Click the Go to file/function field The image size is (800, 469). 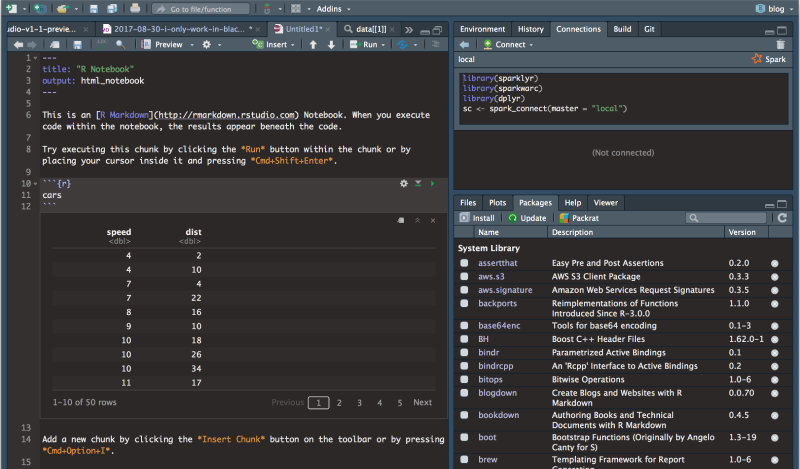(x=202, y=9)
